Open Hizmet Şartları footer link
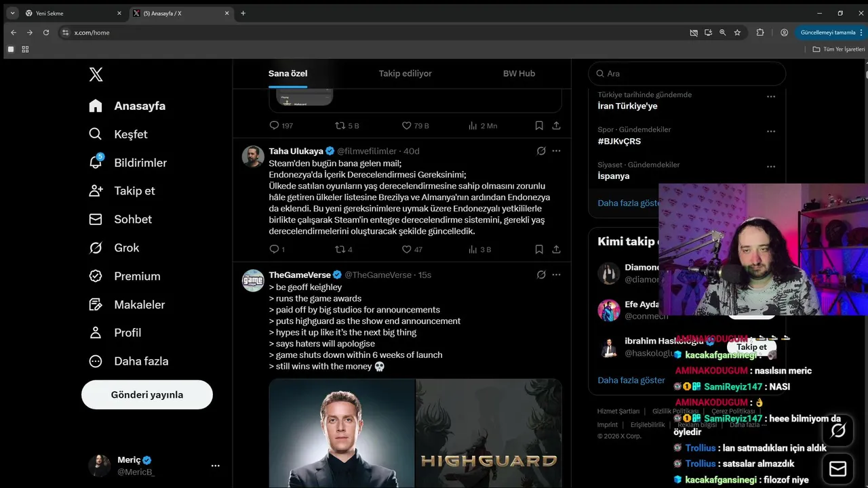The height and width of the screenshot is (488, 868). click(x=618, y=411)
